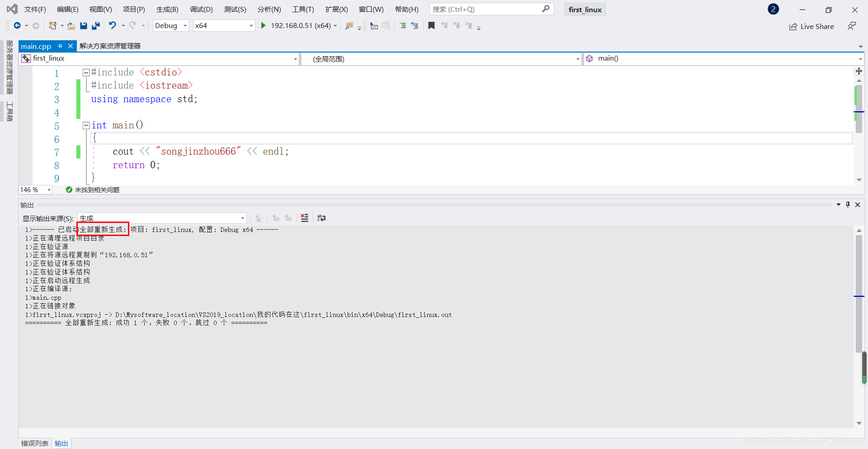Click in the 搜索 (Ctrl+Q) search box
Image resolution: width=868 pixels, height=449 pixels.
492,9
